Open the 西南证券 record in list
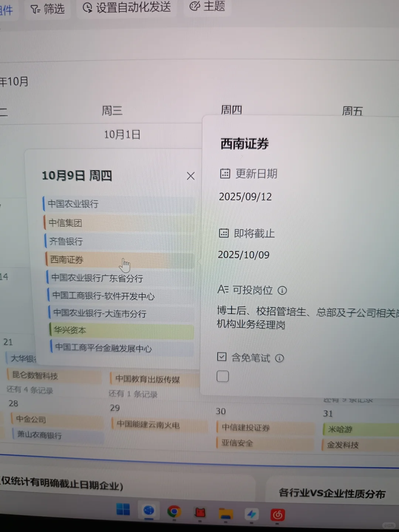Screen dimensions: 399x532 click(120, 259)
